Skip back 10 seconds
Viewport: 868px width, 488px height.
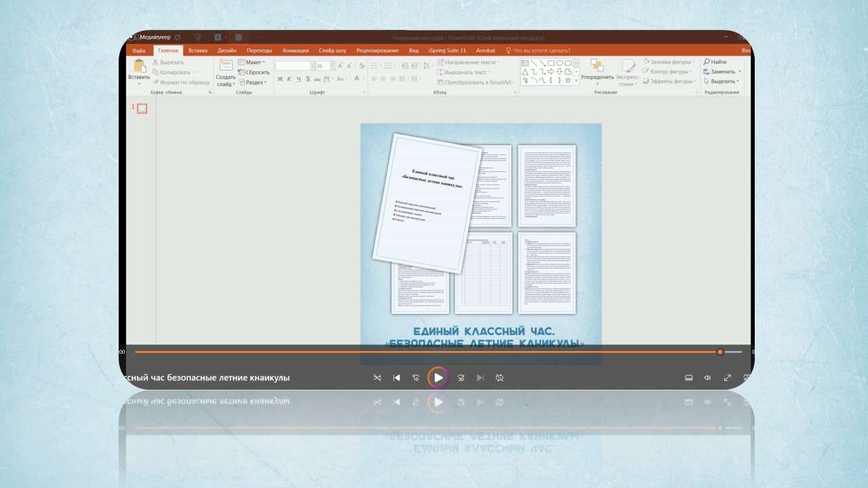click(416, 378)
